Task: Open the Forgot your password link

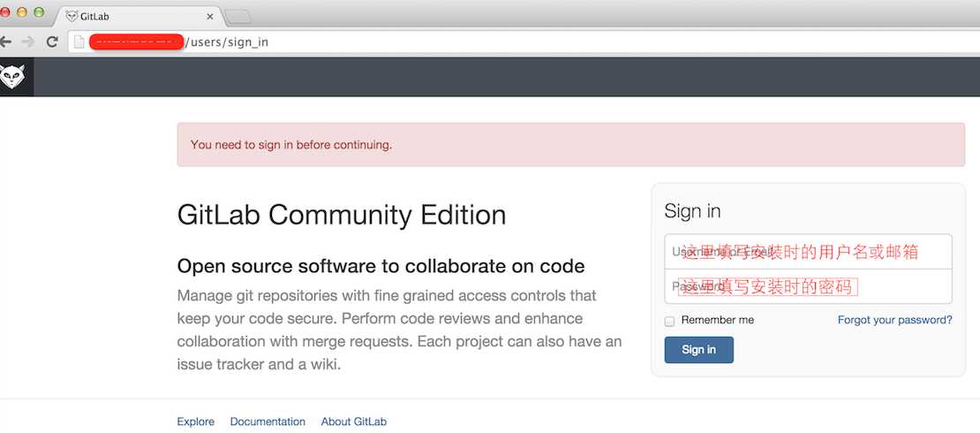Action: 894,320
